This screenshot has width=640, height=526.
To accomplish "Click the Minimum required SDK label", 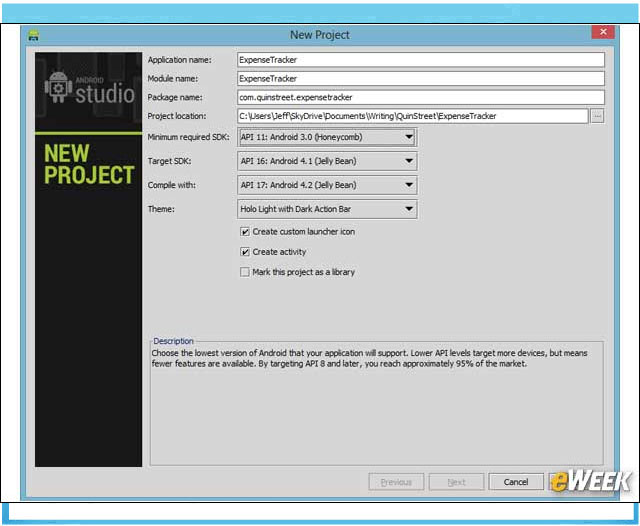I will pyautogui.click(x=188, y=137).
